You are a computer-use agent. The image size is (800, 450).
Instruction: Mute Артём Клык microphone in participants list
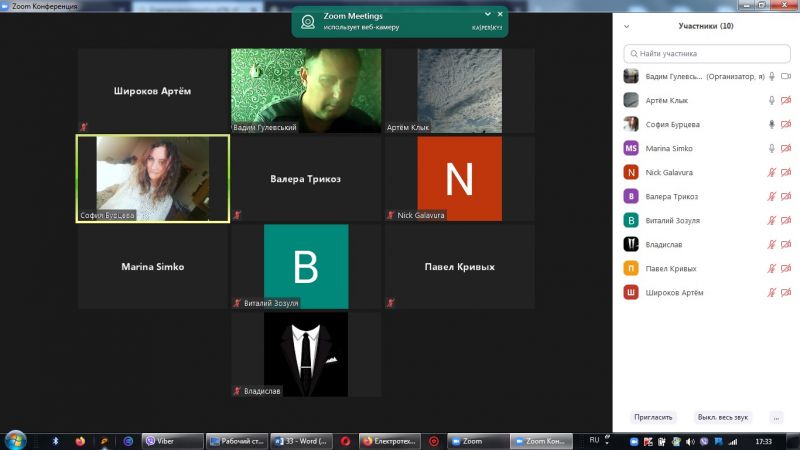point(772,101)
